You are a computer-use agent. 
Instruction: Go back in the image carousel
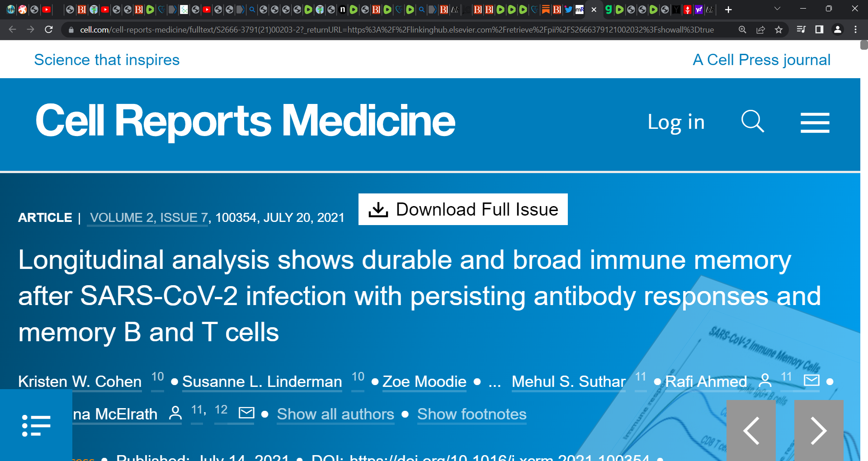tap(751, 431)
